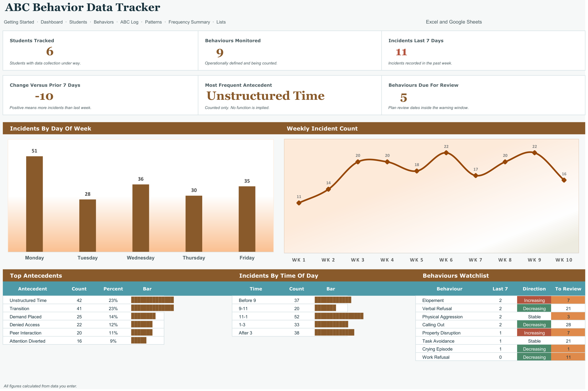Open the Frequency Summary link
The image size is (588, 391).
(x=189, y=22)
